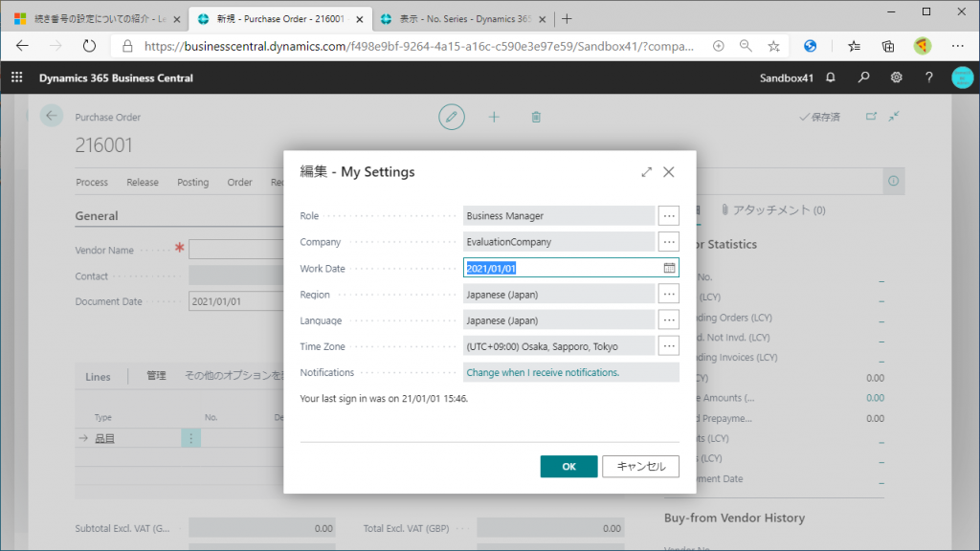Collapse the page with the shrink arrows icon
Viewport: 980px width, 551px height.
tap(895, 116)
